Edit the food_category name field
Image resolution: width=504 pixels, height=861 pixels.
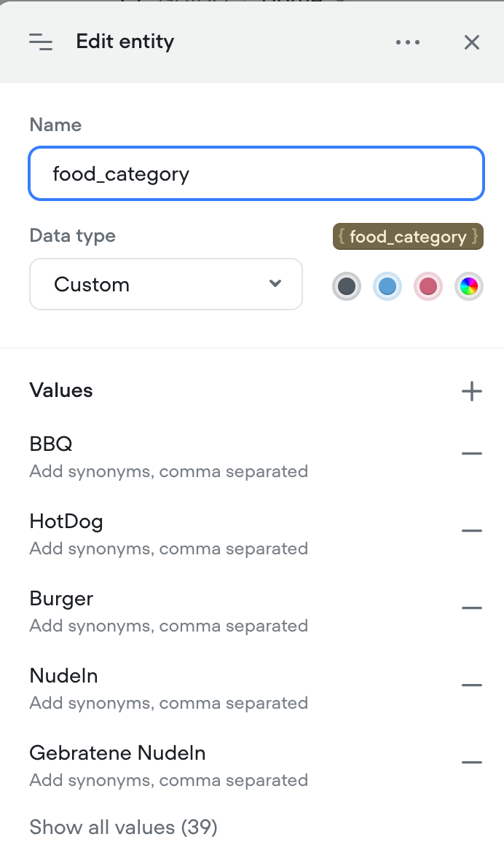256,173
